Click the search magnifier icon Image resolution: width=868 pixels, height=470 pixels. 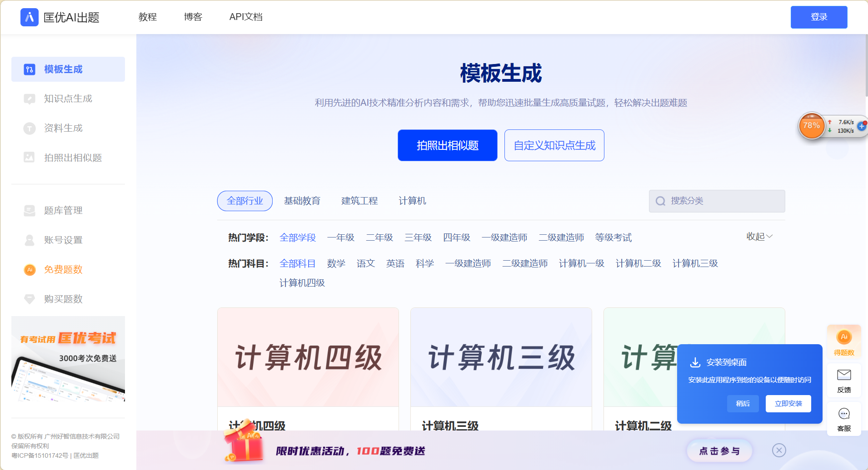tap(660, 201)
